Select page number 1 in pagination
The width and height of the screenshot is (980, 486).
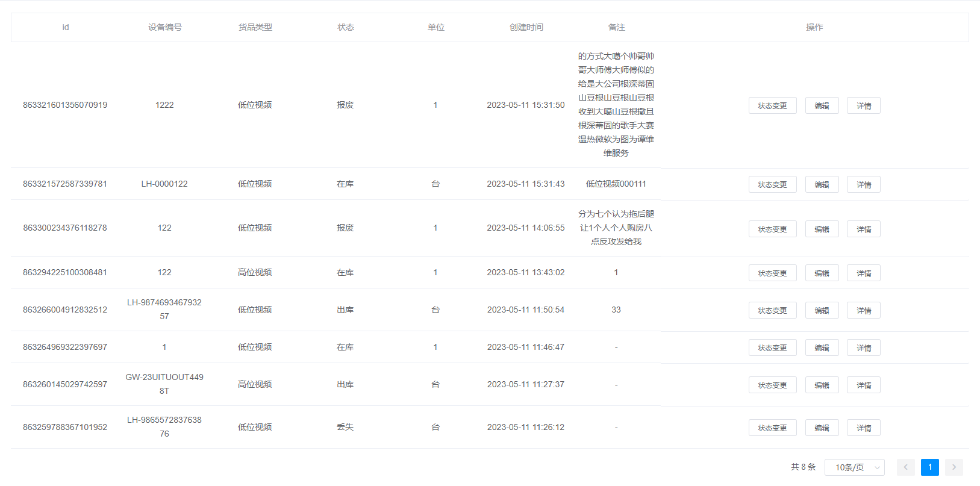[929, 467]
